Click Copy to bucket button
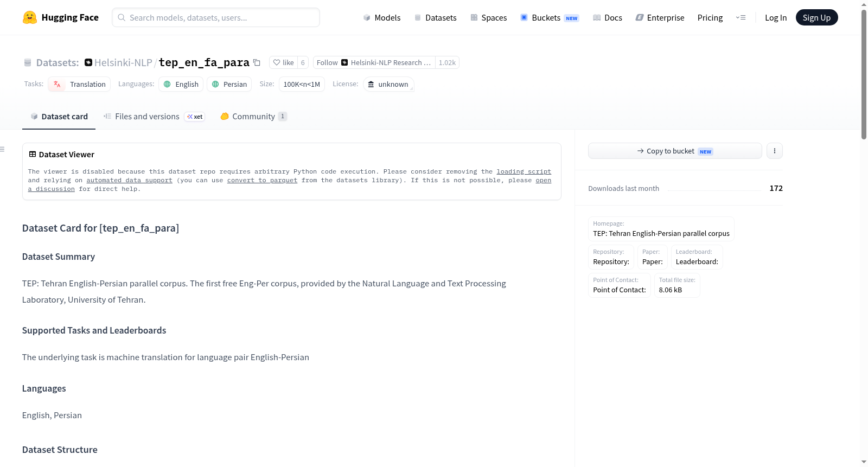 (x=675, y=151)
